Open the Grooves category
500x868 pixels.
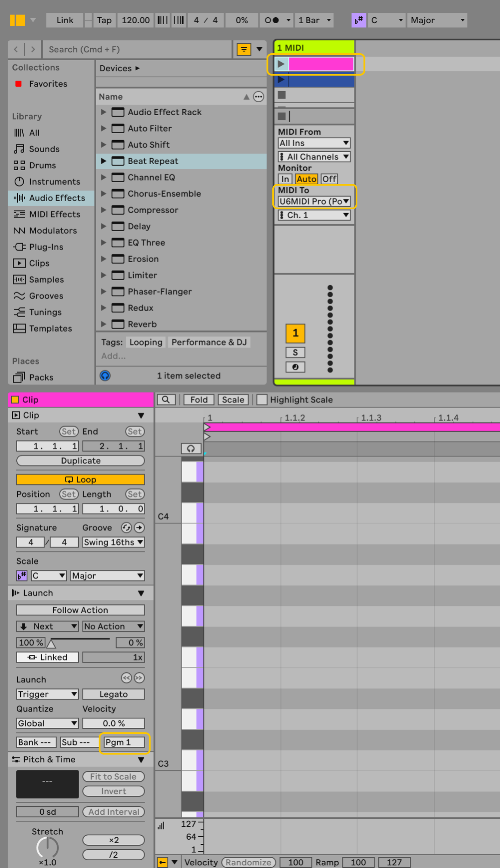46,296
